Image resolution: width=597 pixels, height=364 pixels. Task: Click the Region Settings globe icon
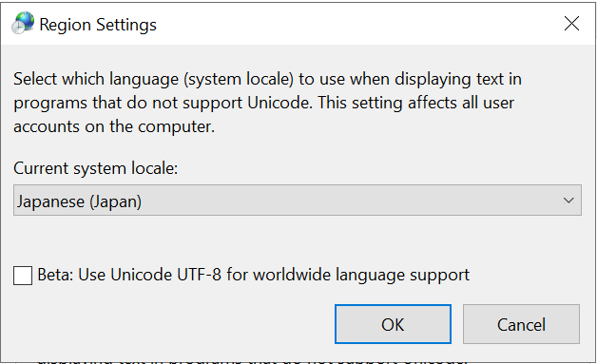23,23
